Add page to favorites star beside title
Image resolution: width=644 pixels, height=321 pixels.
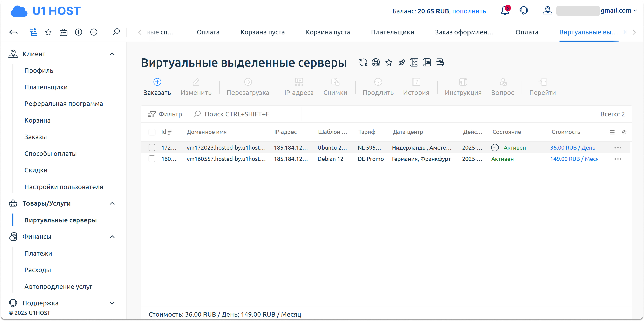pos(389,63)
